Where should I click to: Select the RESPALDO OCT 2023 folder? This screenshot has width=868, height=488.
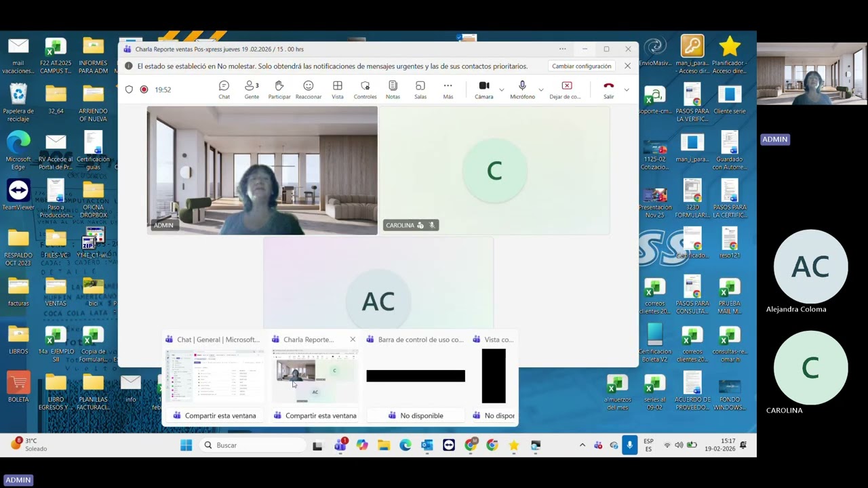click(18, 247)
